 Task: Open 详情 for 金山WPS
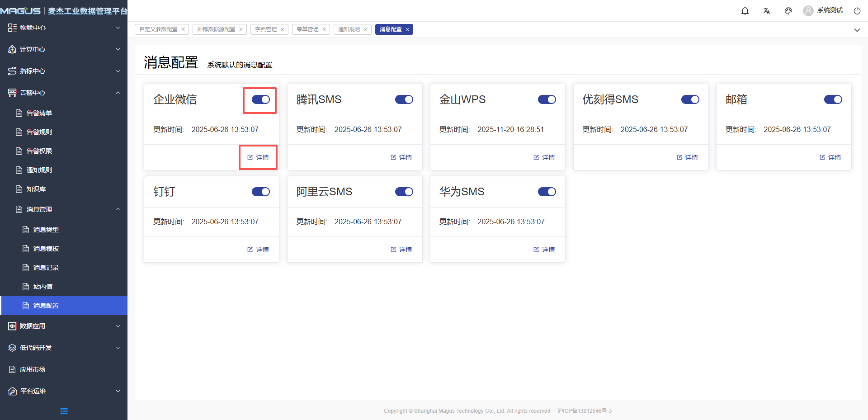pos(544,157)
